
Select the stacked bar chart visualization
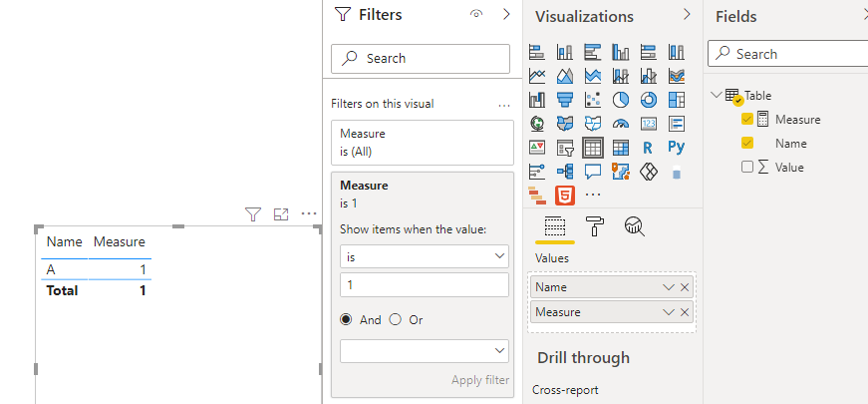[537, 52]
